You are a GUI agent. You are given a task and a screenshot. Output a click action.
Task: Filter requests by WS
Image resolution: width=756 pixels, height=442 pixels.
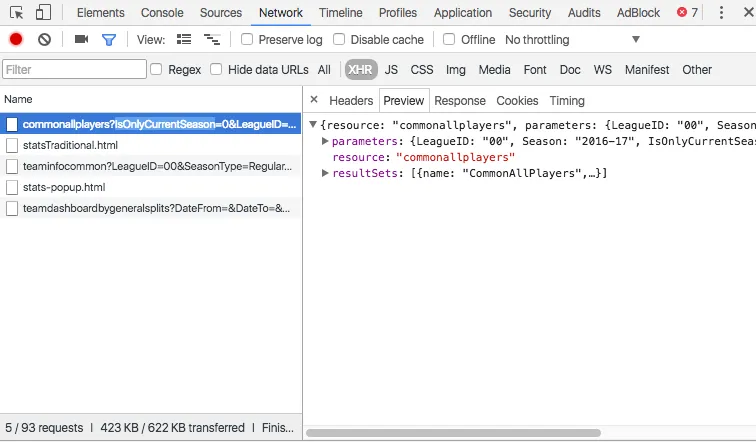pyautogui.click(x=603, y=69)
